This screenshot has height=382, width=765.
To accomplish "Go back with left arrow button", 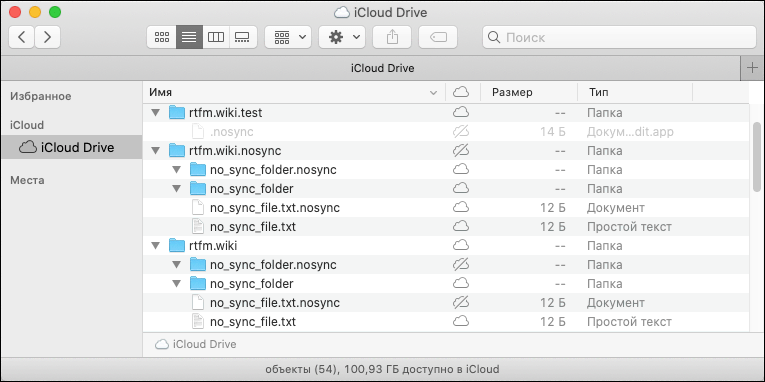I will pos(21,37).
